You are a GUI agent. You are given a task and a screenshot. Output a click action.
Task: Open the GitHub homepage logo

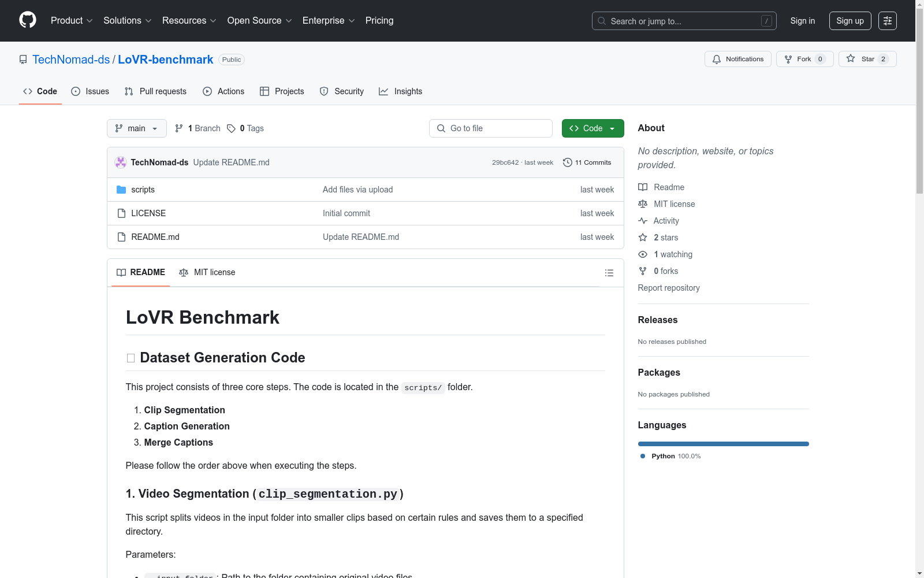coord(28,20)
